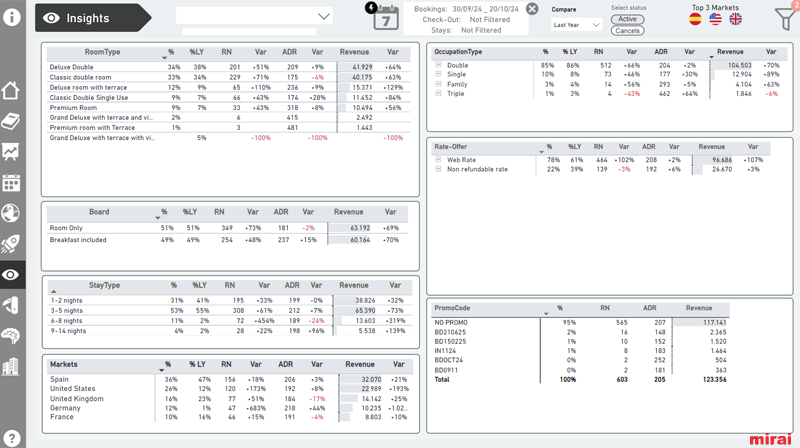The width and height of the screenshot is (800, 448).
Task: Click the Stays Not Filtered field
Action: coord(466,30)
